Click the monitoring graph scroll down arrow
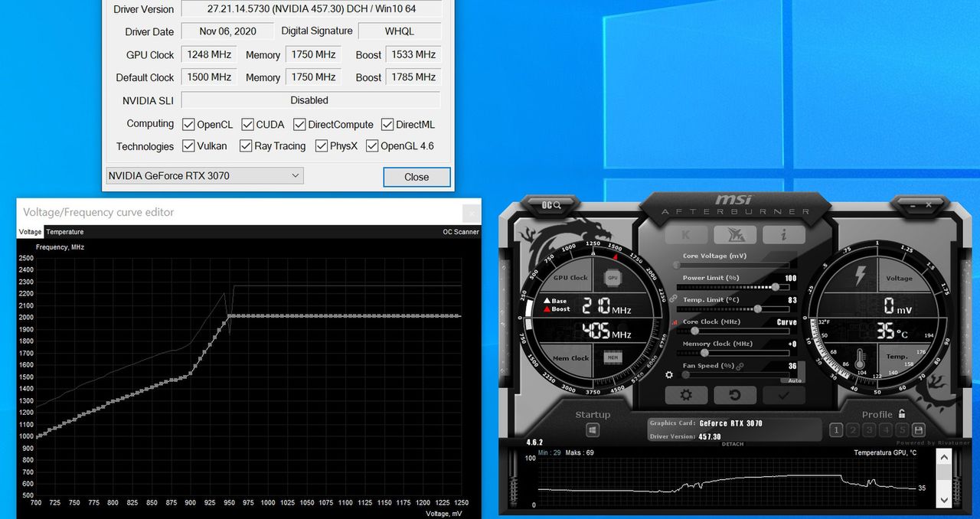The height and width of the screenshot is (519, 980). (x=944, y=499)
